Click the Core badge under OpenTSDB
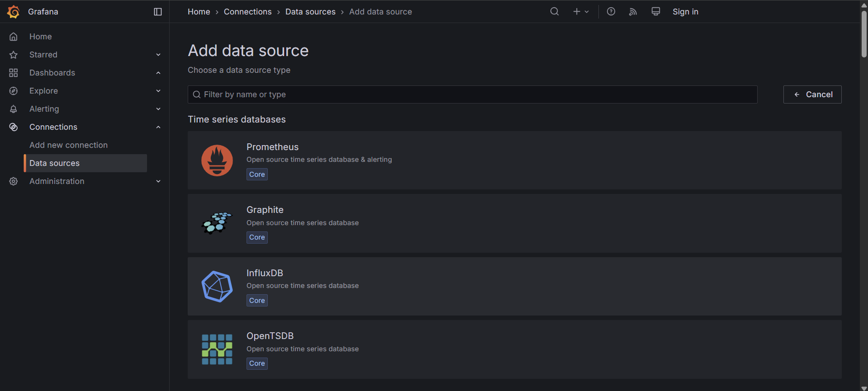 (x=257, y=363)
